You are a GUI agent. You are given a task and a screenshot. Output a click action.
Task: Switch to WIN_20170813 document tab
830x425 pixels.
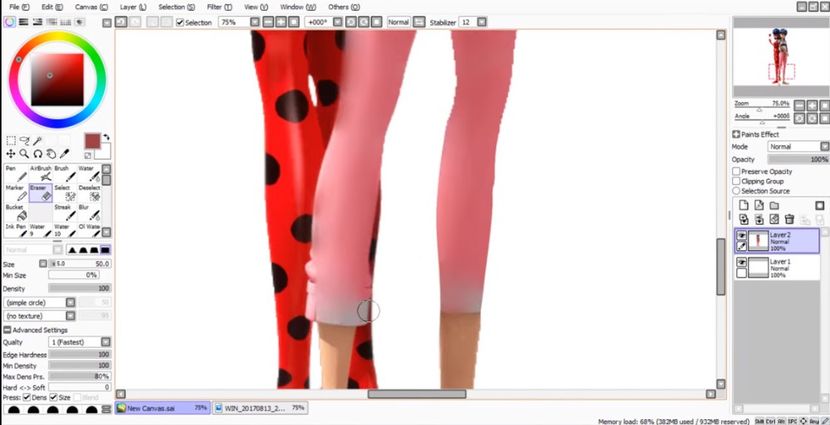tap(260, 408)
